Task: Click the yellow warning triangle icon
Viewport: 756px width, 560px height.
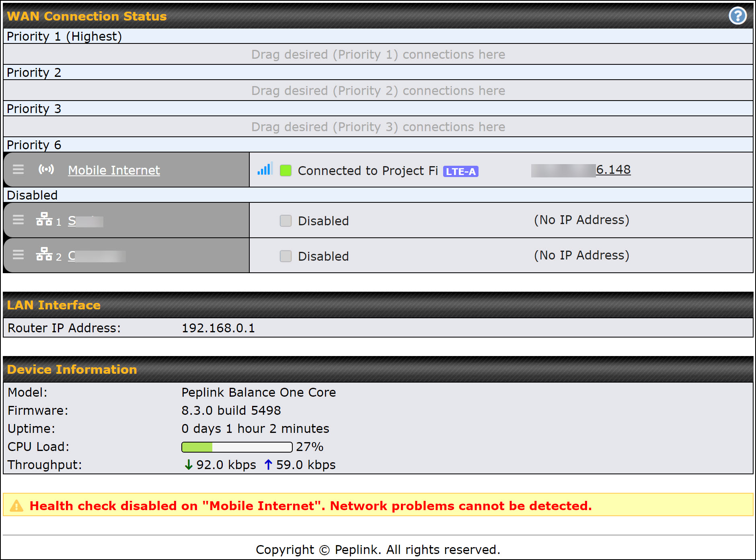Action: click(16, 506)
